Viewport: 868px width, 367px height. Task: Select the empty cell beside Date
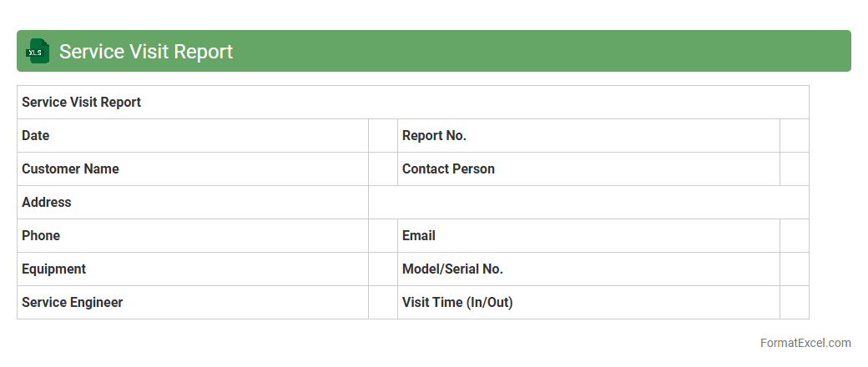click(x=383, y=136)
